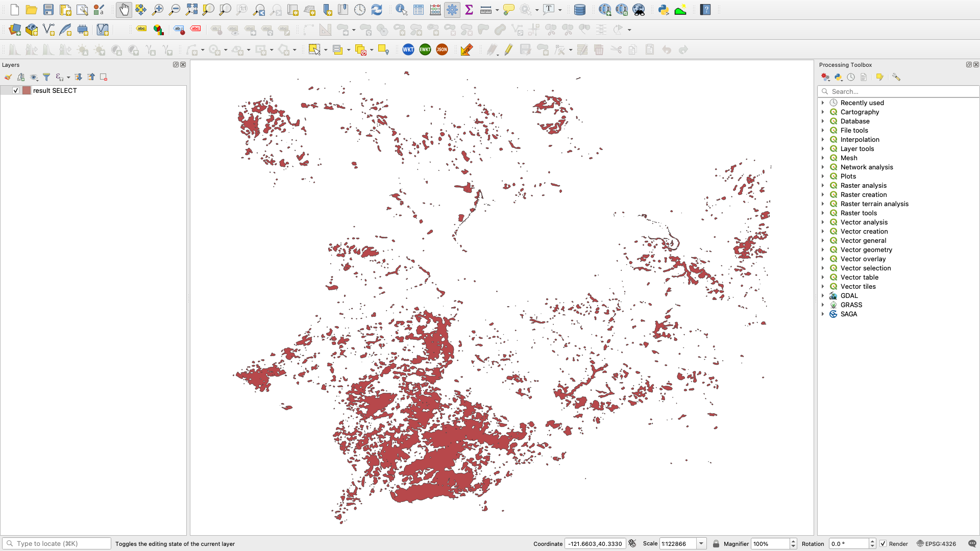Expand the Recently used group
The image size is (980, 551).
[x=823, y=103]
